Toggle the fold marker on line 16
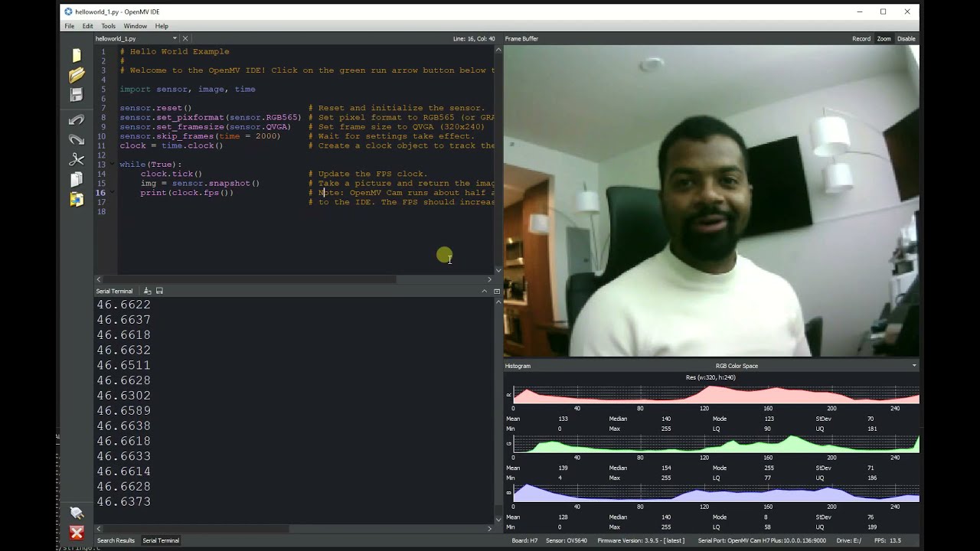Viewport: 980px width, 551px height. 113,193
